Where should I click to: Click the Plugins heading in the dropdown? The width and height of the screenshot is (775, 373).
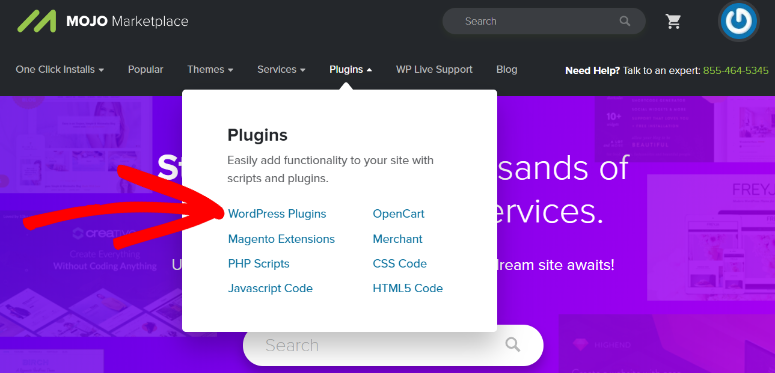(257, 135)
